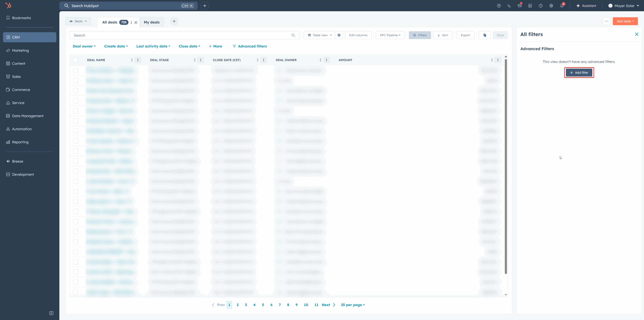Image resolution: width=644 pixels, height=320 pixels.
Task: Open the upgrade arrow icon in top bar
Action: coord(499,6)
